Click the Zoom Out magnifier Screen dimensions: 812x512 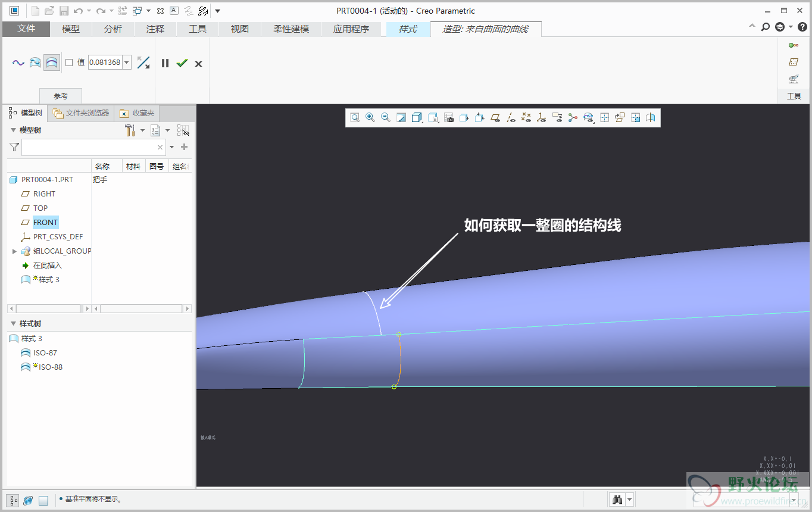[x=386, y=118]
